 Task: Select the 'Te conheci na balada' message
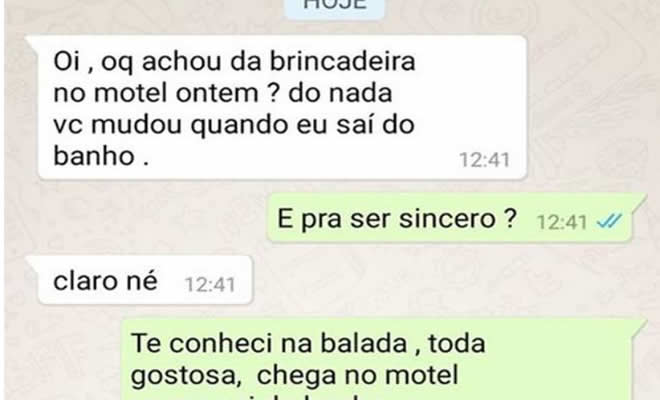tap(377, 359)
